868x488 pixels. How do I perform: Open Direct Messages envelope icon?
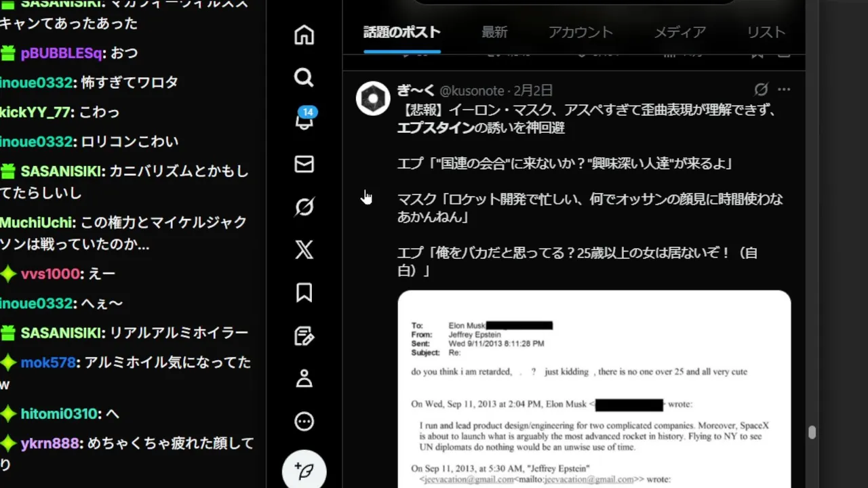304,164
